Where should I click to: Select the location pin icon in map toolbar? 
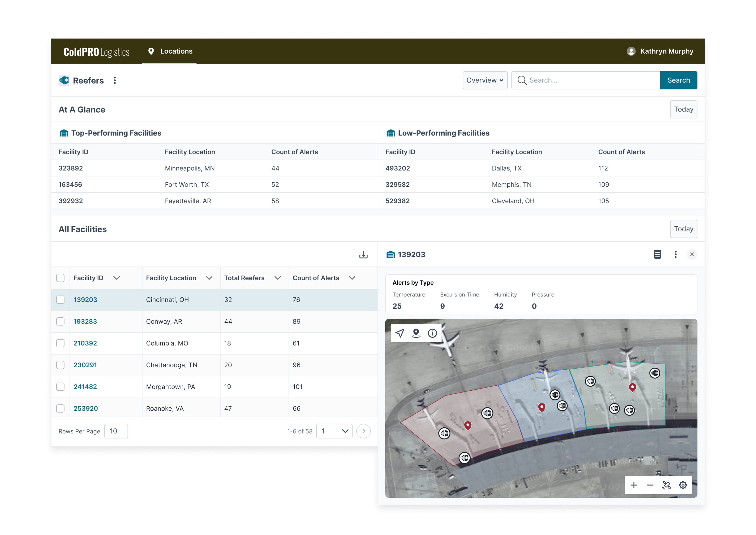(x=416, y=333)
